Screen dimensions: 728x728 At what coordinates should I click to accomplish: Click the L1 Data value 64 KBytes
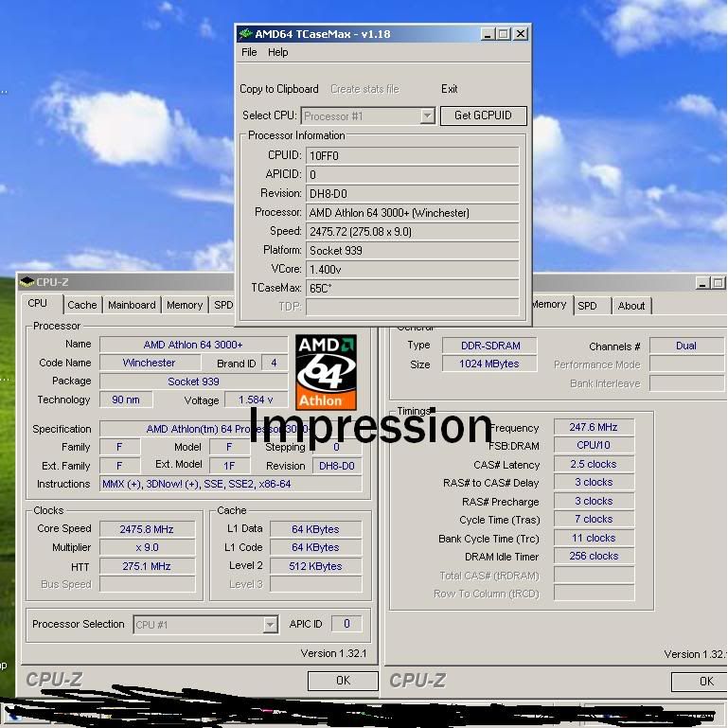point(315,529)
